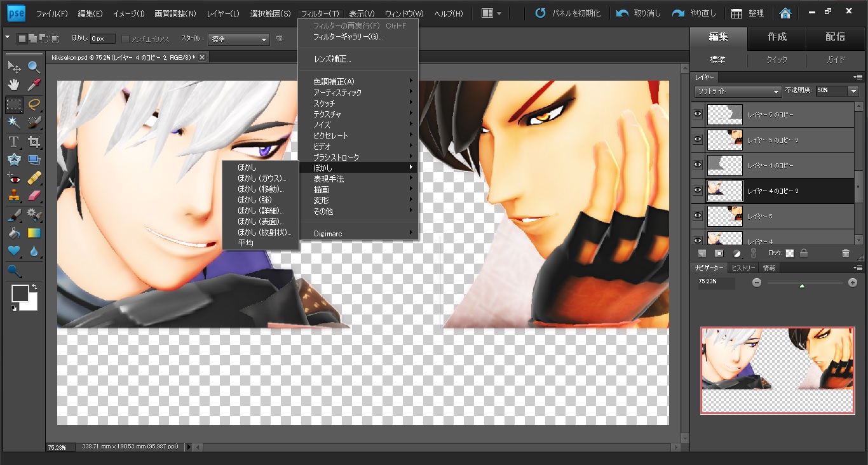Image resolution: width=868 pixels, height=465 pixels.
Task: Click the 取り消し undo button
Action: click(x=638, y=13)
